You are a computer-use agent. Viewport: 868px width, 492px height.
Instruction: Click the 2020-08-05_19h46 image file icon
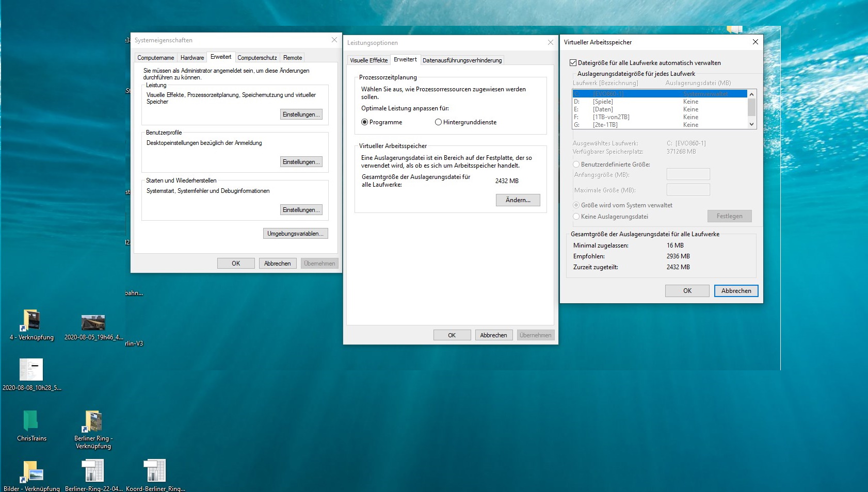pos(93,323)
